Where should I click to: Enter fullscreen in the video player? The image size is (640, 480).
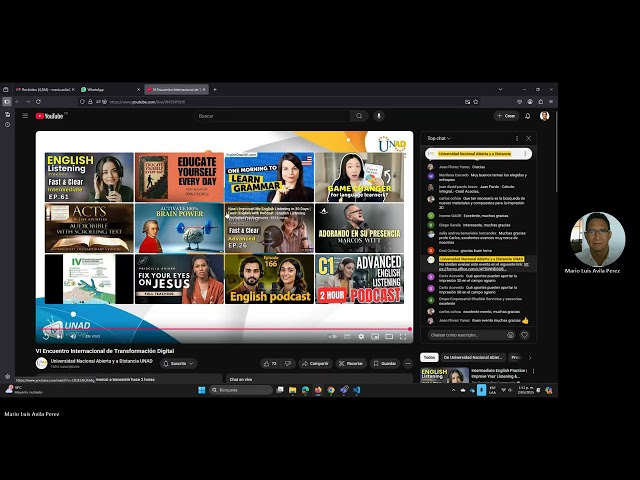coord(403,336)
